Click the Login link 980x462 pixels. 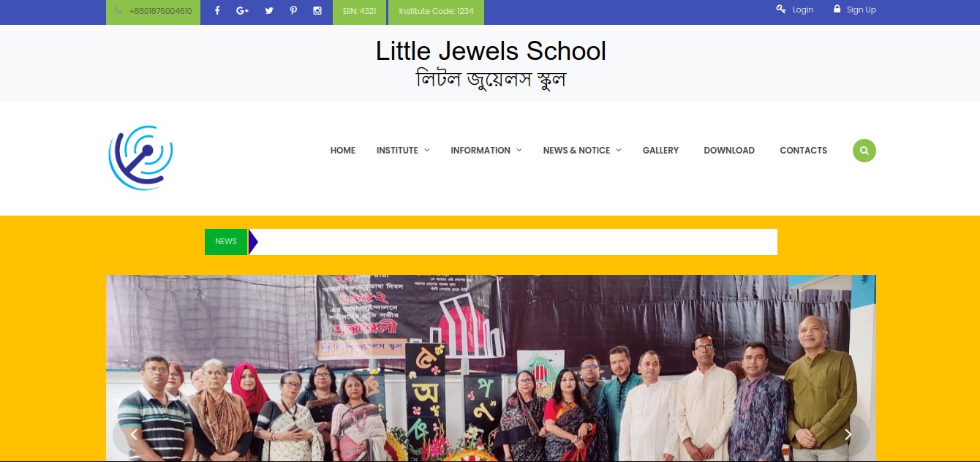click(795, 10)
